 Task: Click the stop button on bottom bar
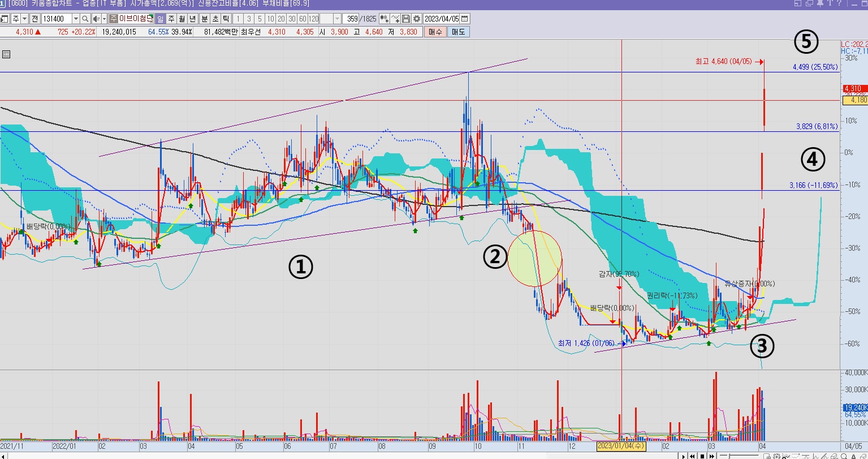pyautogui.click(x=702, y=456)
